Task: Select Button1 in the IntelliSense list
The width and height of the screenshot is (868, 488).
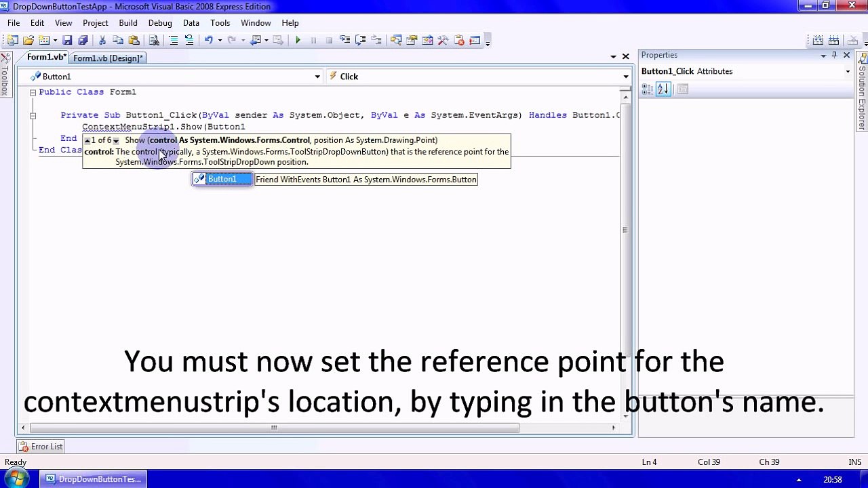Action: pos(222,179)
